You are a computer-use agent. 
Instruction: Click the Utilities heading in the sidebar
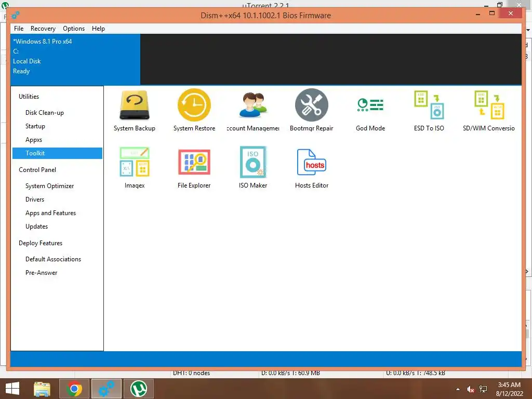pyautogui.click(x=29, y=97)
